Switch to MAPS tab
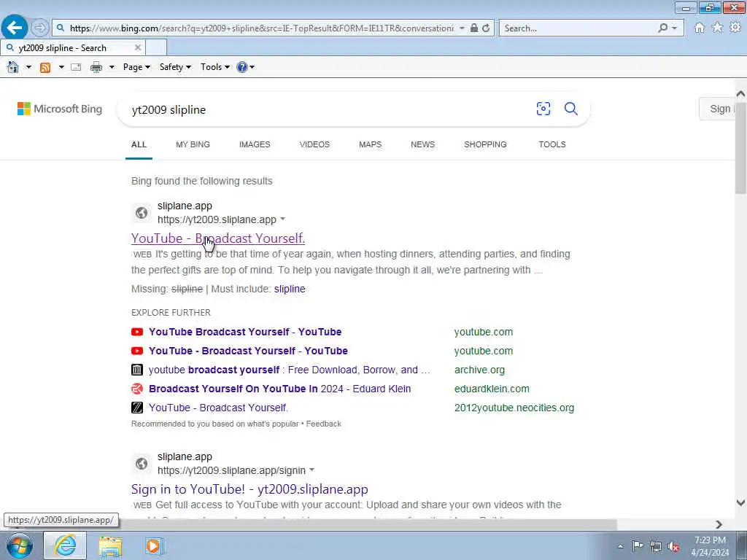The width and height of the screenshot is (747, 560). [x=370, y=144]
